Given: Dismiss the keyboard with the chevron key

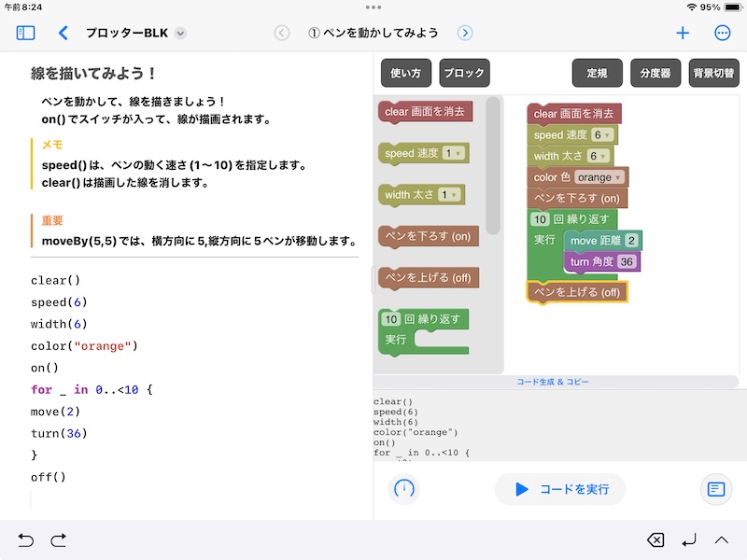Looking at the screenshot, I should coord(721,539).
